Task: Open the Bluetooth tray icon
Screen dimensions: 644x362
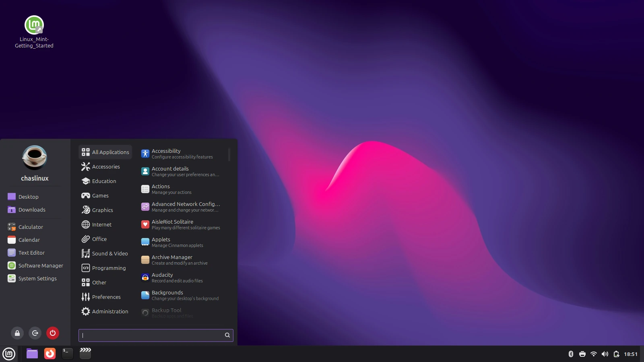Action: click(x=571, y=354)
